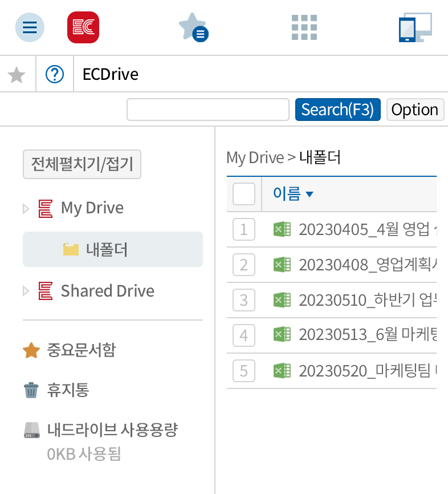Click the ECDrive page title
Screen dimensions: 448x494
(x=110, y=74)
